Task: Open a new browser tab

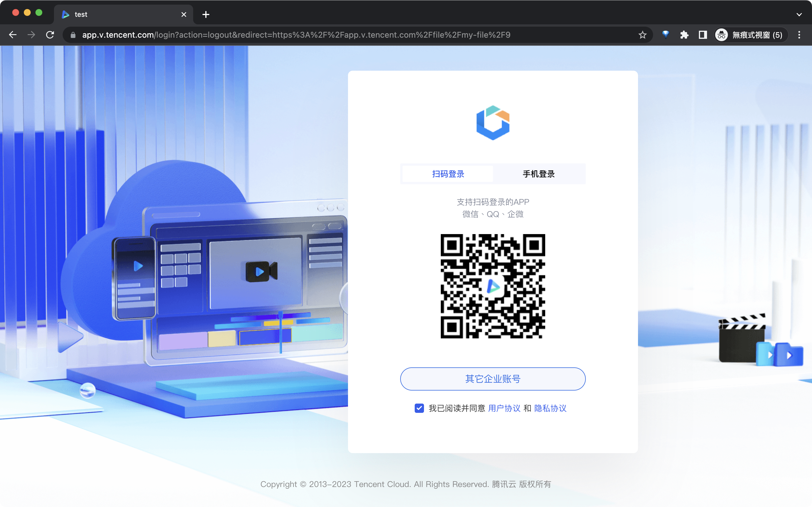Action: [x=206, y=14]
